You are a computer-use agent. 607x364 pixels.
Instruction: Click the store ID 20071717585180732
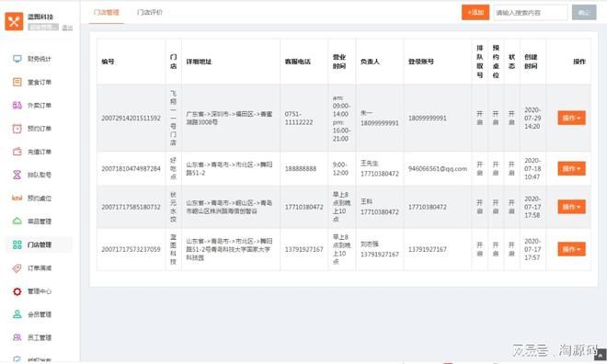pos(131,207)
